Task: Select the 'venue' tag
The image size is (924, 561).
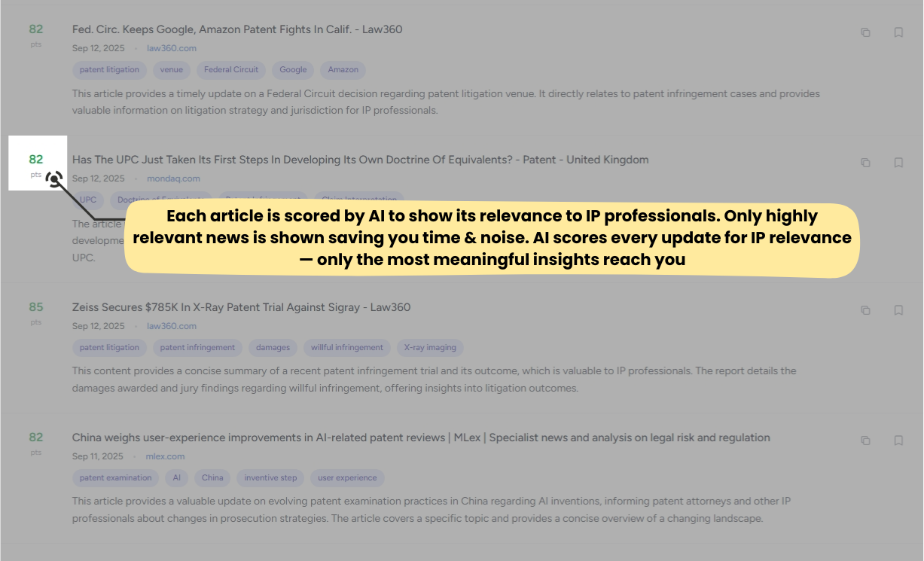Action: coord(171,70)
